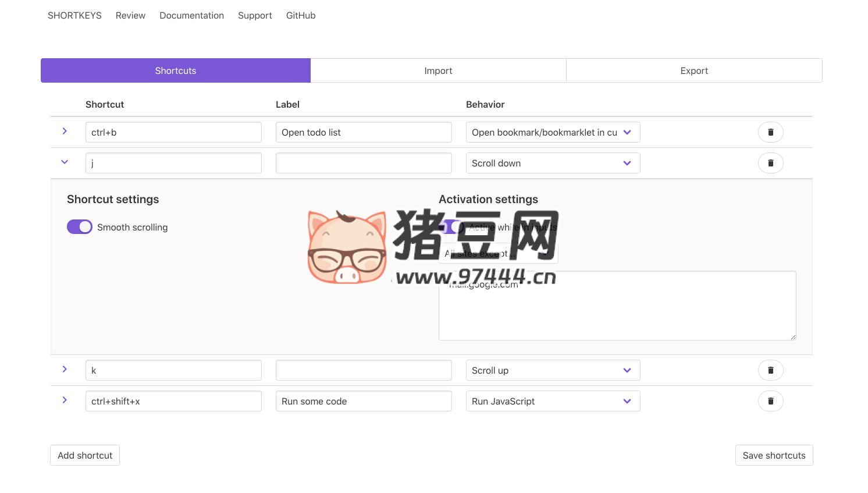Open the Scroll down behavior dropdown
The image size is (868, 493).
553,163
